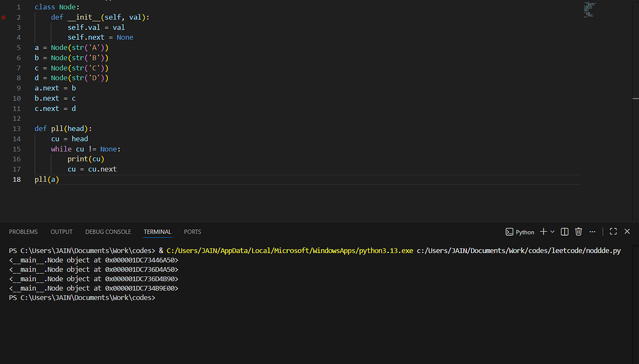Screen dimensions: 639x364
Task: Kill terminal using the trash icon
Action: tap(578, 231)
